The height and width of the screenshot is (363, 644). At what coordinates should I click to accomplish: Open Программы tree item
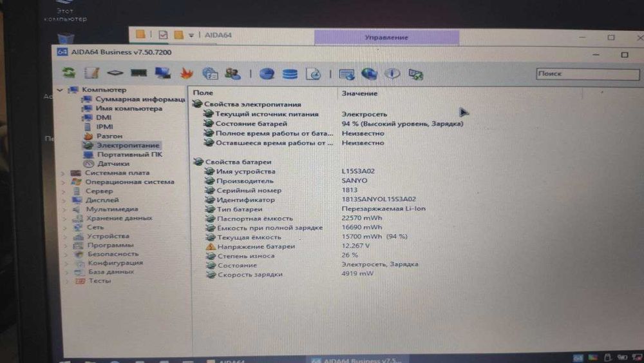[110, 245]
